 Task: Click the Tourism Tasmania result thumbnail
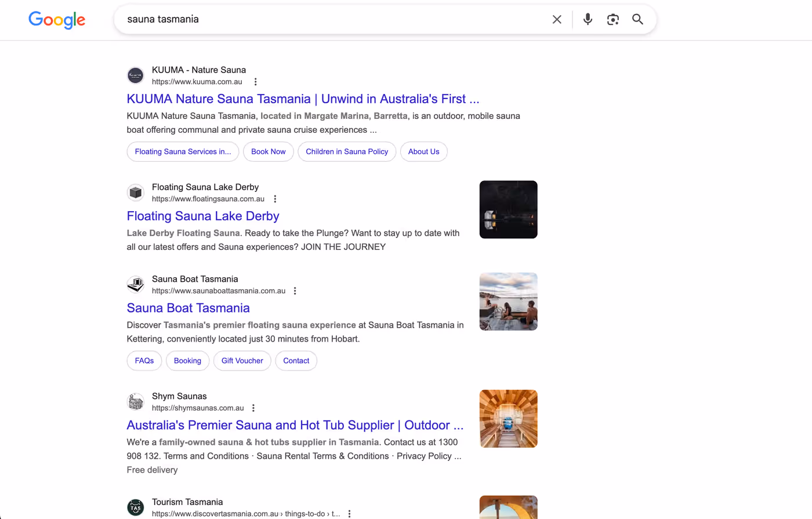[x=508, y=507]
